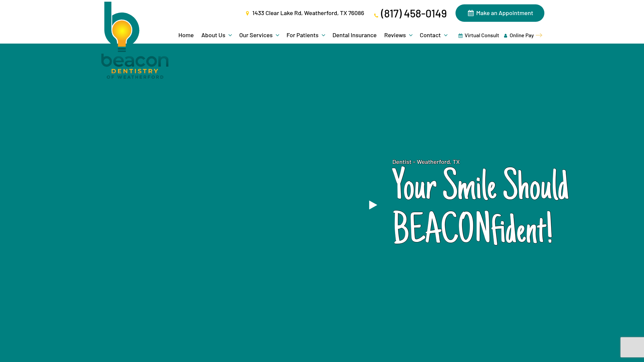
Task: Expand the For Patients dropdown chevron
Action: (323, 35)
